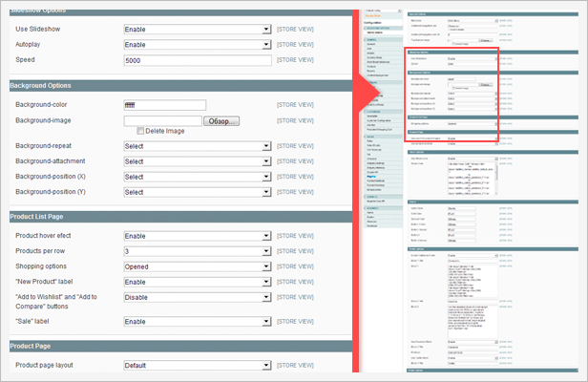The width and height of the screenshot is (588, 382).
Task: Open the Autoplay dropdown
Action: coord(198,45)
